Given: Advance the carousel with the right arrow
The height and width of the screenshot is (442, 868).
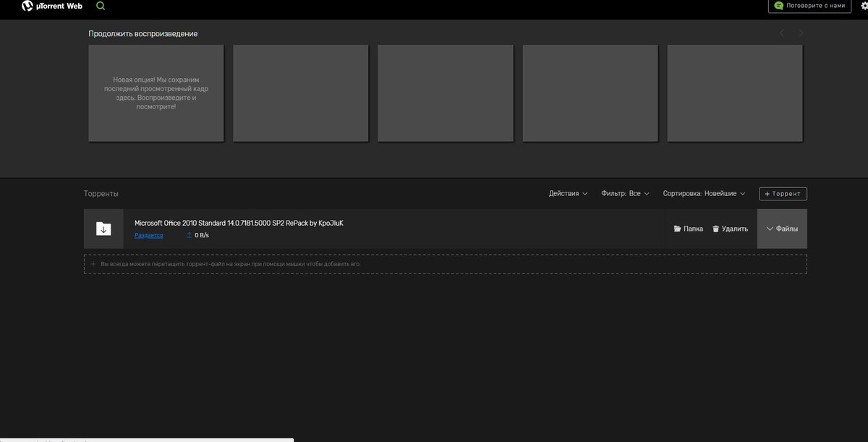Looking at the screenshot, I should coord(801,33).
